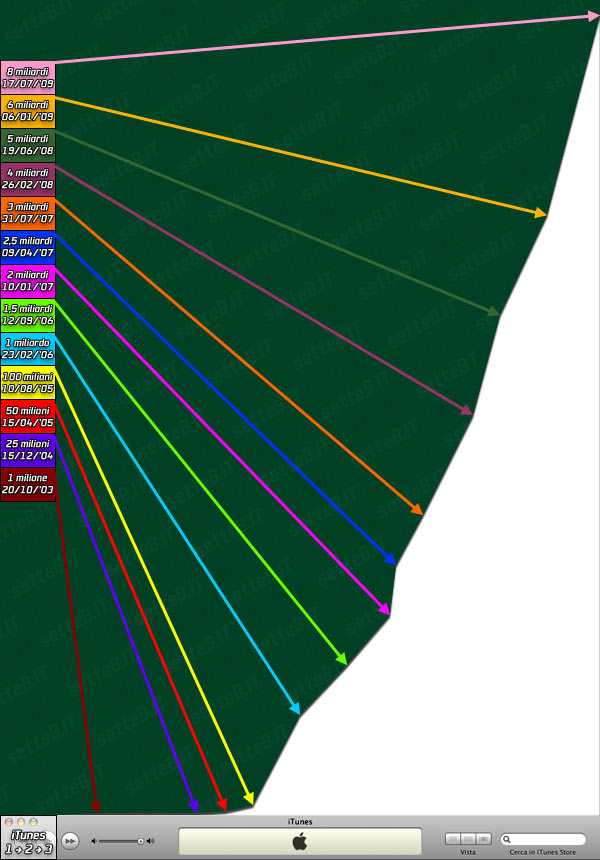Choose the blue 2,5 miliardi milestone label
The height and width of the screenshot is (860, 600).
tap(28, 247)
